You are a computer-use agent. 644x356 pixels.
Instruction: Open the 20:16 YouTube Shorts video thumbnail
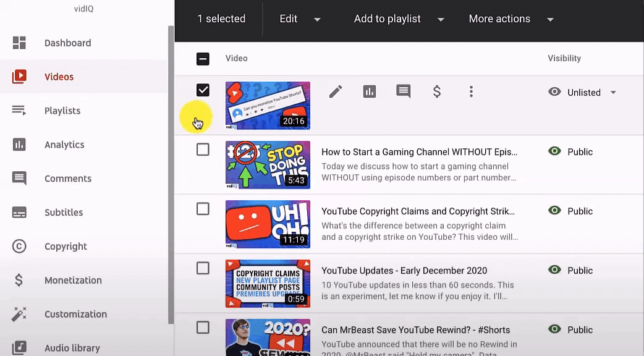(x=268, y=106)
